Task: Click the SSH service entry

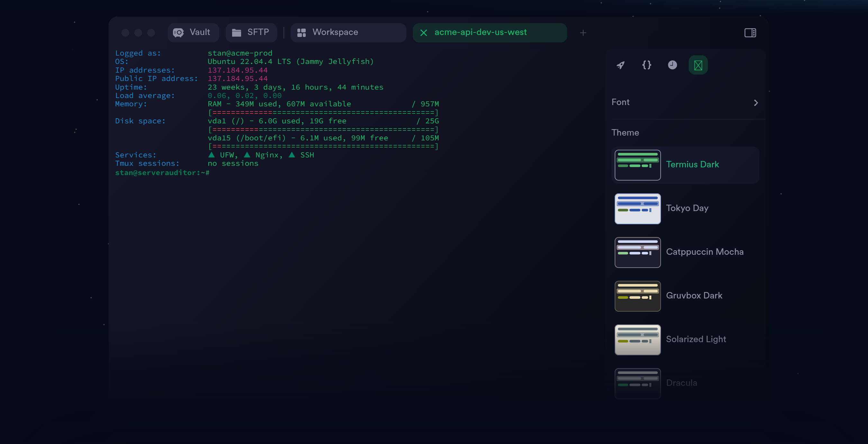Action: (x=301, y=155)
